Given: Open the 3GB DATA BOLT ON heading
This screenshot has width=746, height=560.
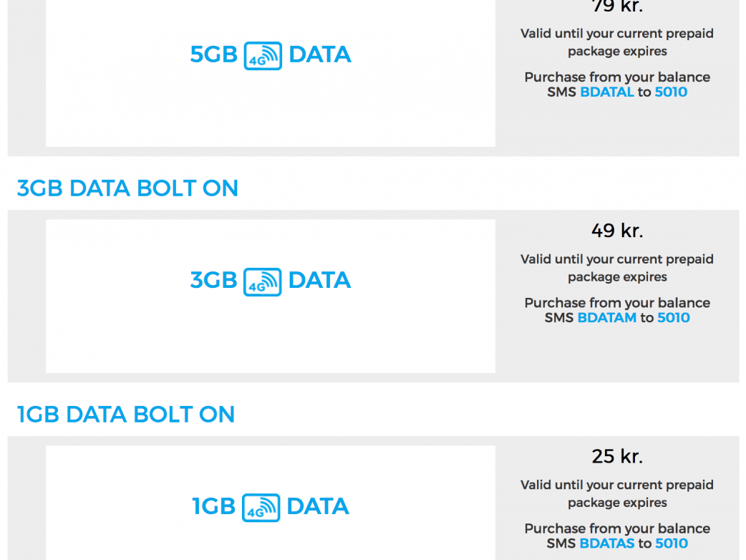Looking at the screenshot, I should (x=127, y=188).
